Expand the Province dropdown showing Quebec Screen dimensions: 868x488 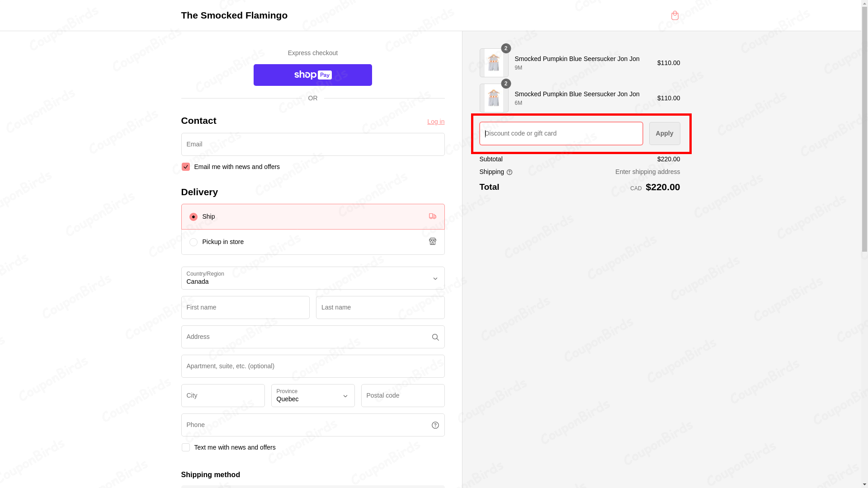[x=312, y=396]
